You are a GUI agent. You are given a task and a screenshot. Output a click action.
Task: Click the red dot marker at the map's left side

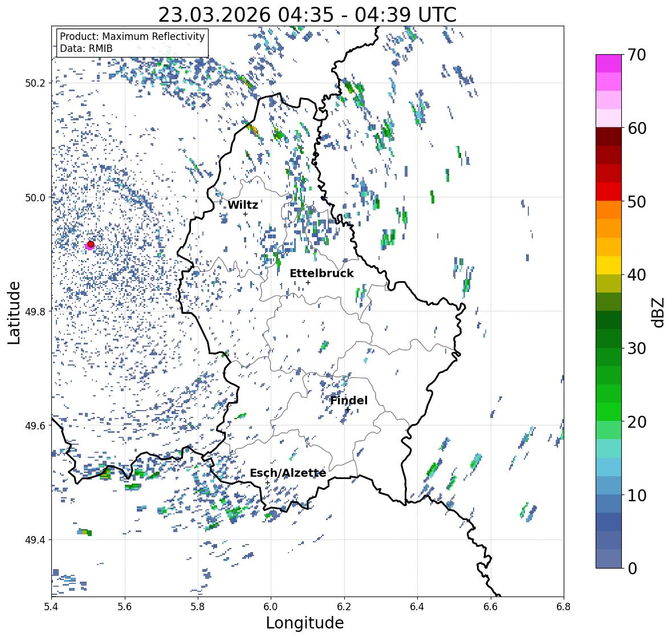[x=91, y=244]
